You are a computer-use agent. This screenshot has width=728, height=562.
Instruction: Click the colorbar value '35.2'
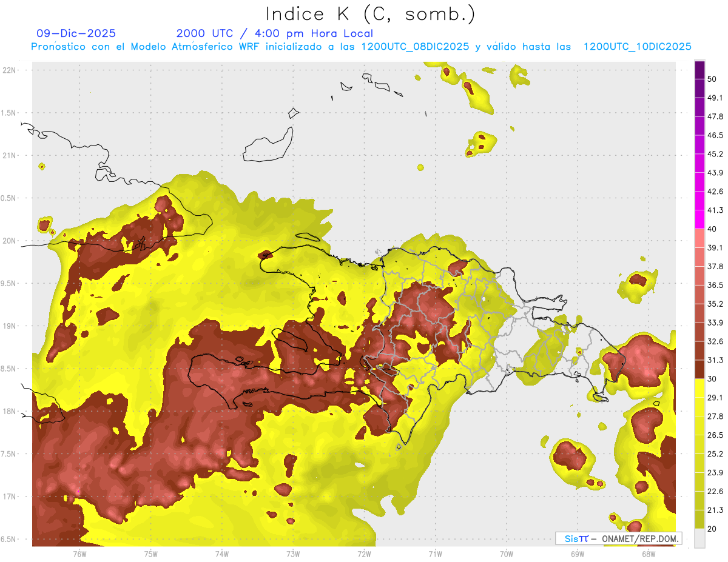[715, 304]
